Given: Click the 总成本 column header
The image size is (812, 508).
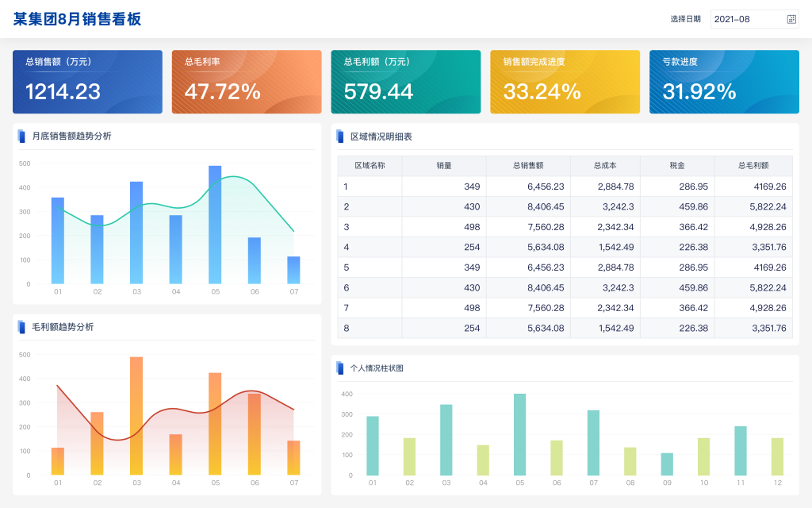Looking at the screenshot, I should pyautogui.click(x=605, y=166).
